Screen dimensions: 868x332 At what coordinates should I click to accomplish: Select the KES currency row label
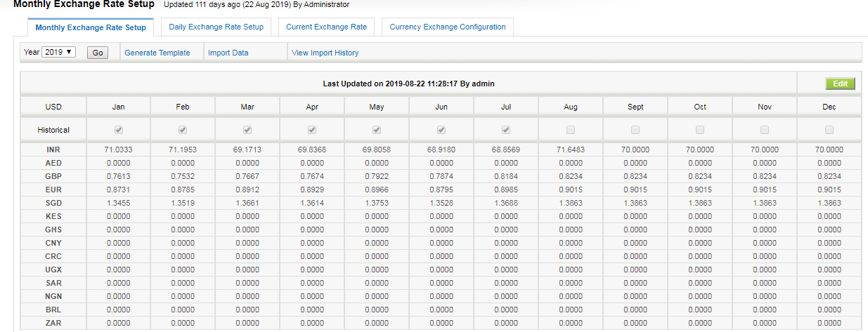(53, 216)
